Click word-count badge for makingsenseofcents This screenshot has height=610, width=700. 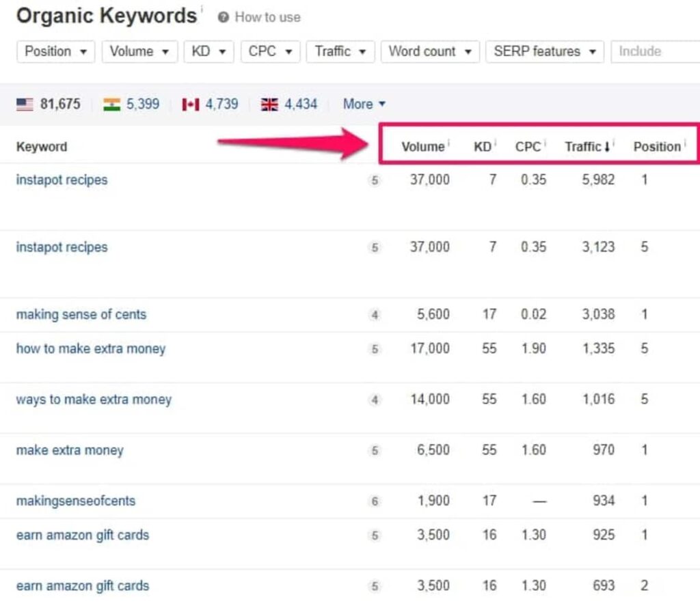pos(375,501)
